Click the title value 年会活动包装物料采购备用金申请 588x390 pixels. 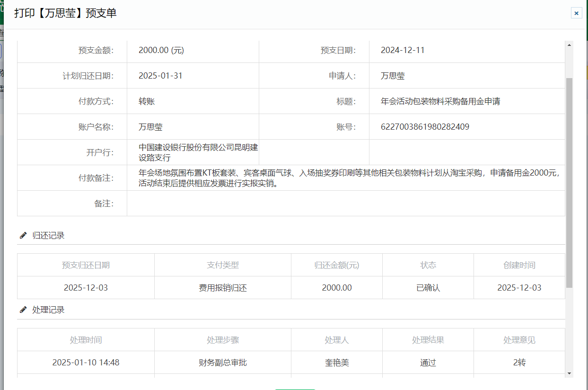tap(440, 101)
